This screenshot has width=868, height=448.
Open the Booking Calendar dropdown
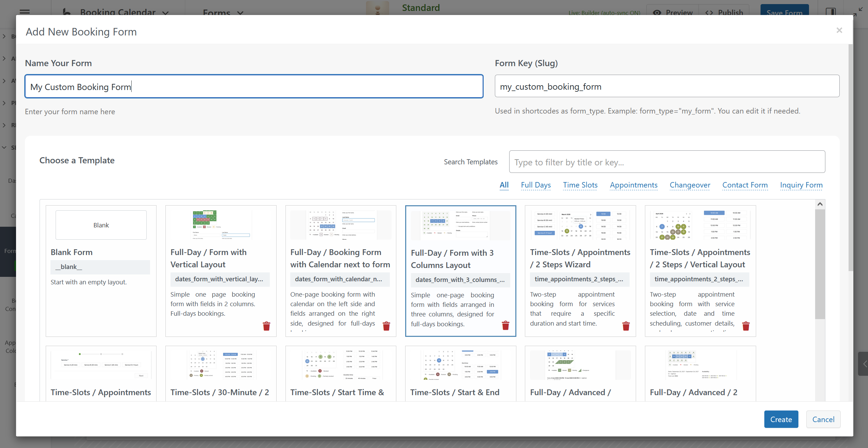[118, 12]
